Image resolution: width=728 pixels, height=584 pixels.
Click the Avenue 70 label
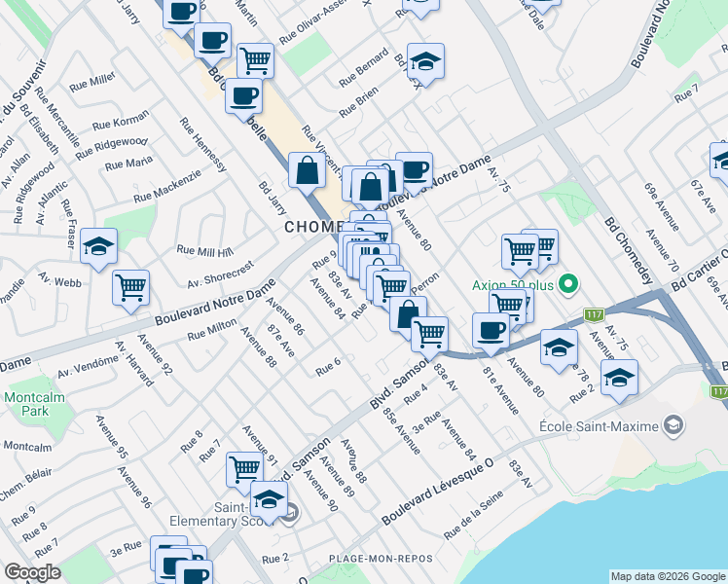663,251
